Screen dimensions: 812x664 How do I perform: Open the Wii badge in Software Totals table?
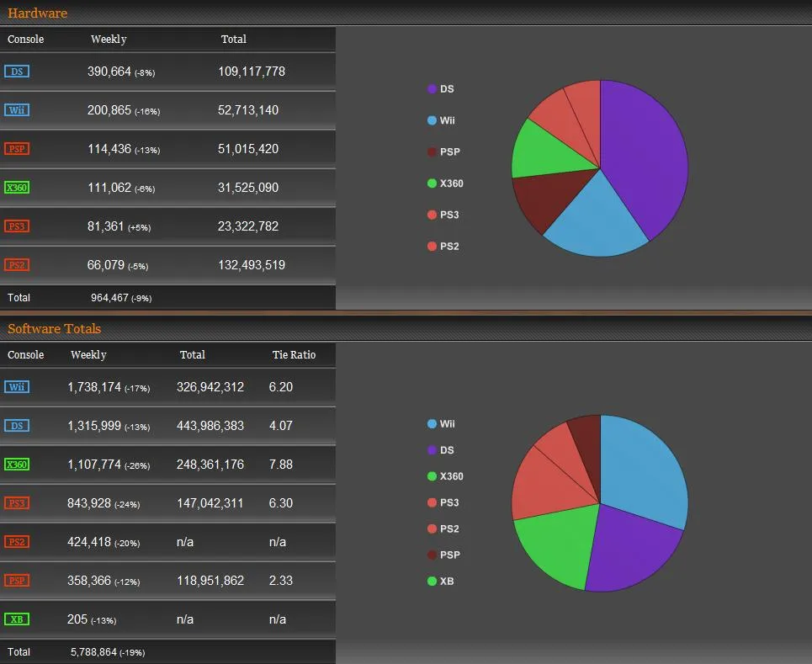click(17, 387)
